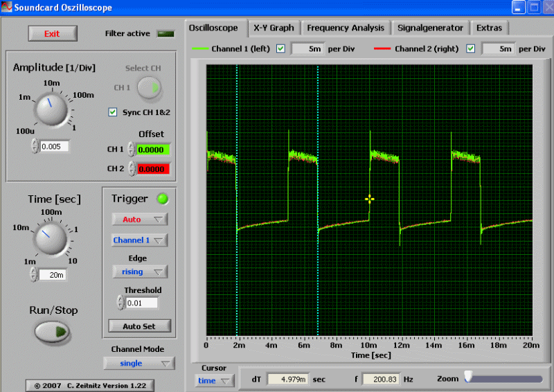Viewport: 554px width, 392px height.
Task: Click the CH 1 offset stepper arrows
Action: [130, 149]
